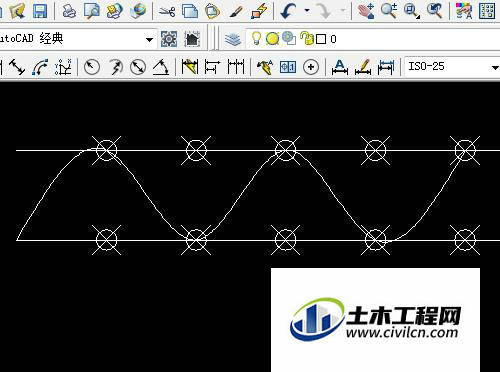The image size is (500, 372).
Task: Open the DesignCenter icon
Action: tap(487, 11)
